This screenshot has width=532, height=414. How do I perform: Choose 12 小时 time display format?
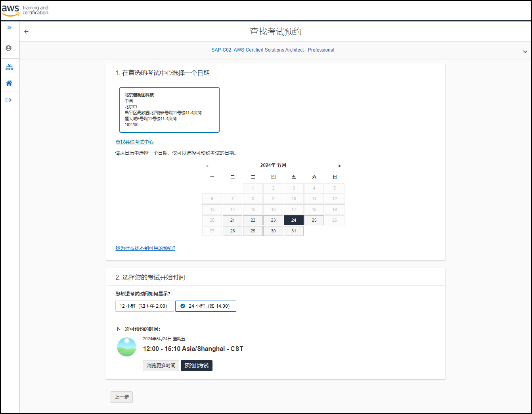(x=144, y=306)
